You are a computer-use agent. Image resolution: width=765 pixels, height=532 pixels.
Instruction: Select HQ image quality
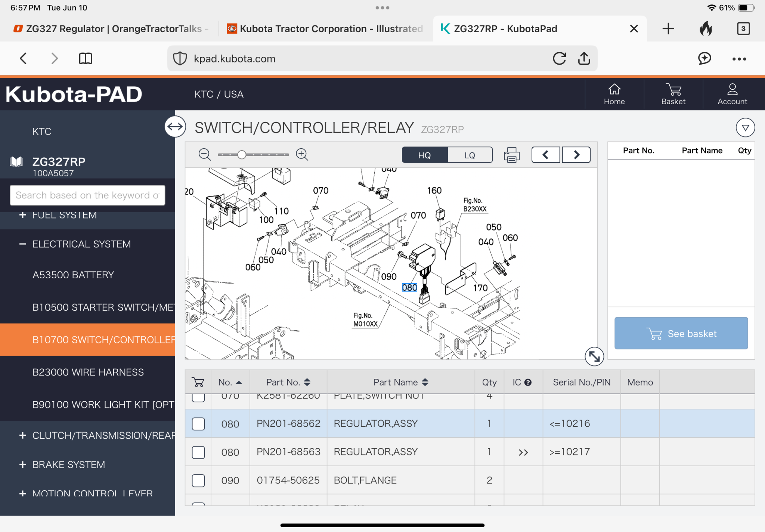click(x=425, y=155)
